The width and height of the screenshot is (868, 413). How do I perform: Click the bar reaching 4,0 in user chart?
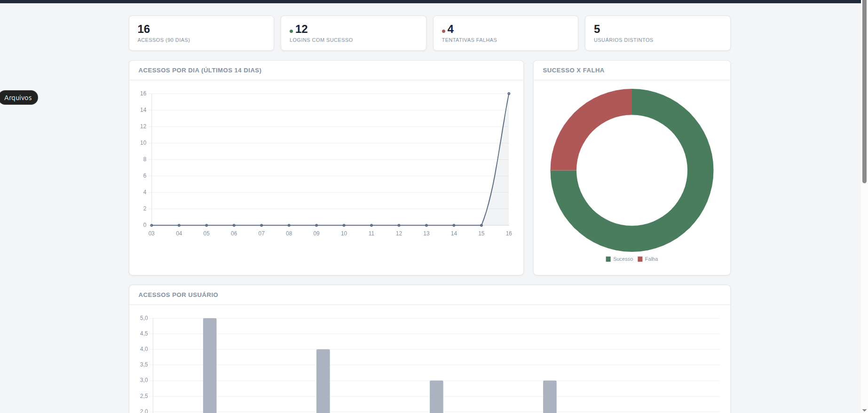point(323,381)
